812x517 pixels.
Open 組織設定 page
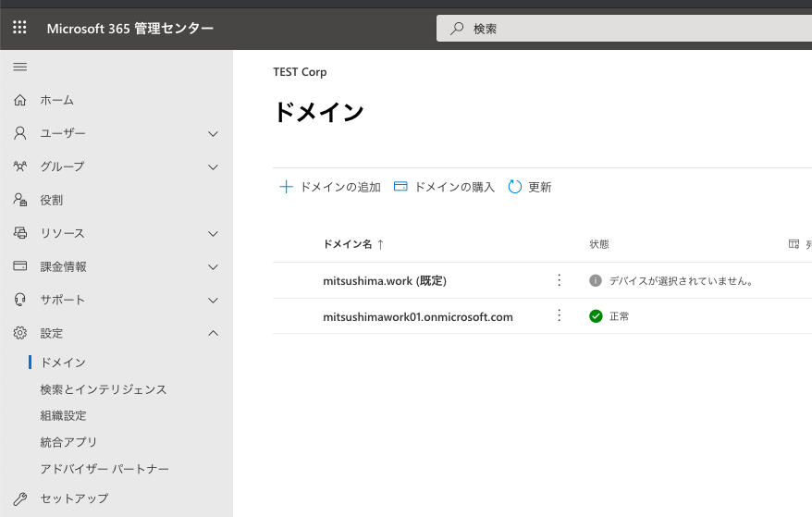click(63, 416)
